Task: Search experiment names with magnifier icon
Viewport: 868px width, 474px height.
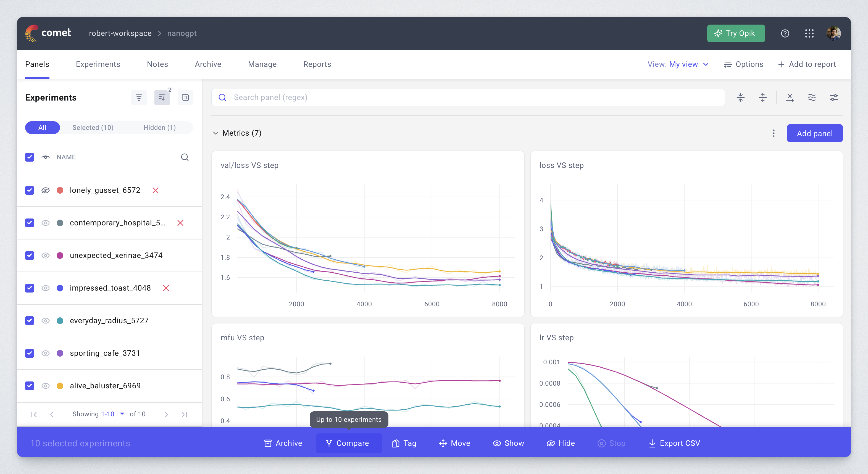Action: [185, 157]
